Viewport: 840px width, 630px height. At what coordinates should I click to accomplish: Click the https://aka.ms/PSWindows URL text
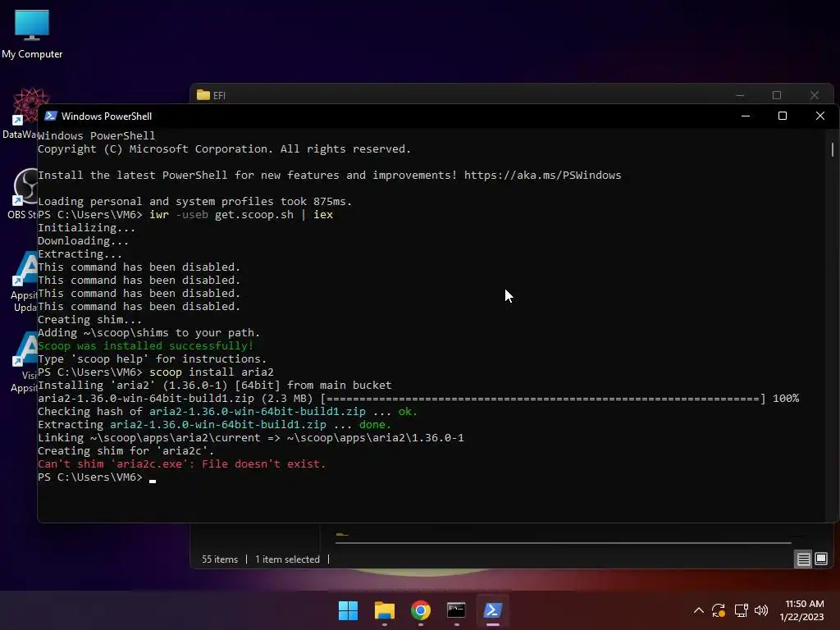tap(543, 176)
